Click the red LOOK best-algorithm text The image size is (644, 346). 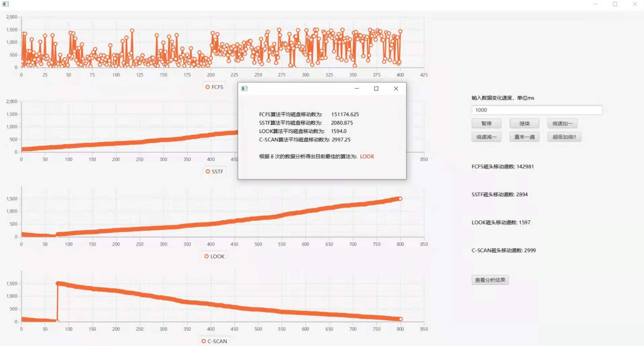click(x=367, y=157)
